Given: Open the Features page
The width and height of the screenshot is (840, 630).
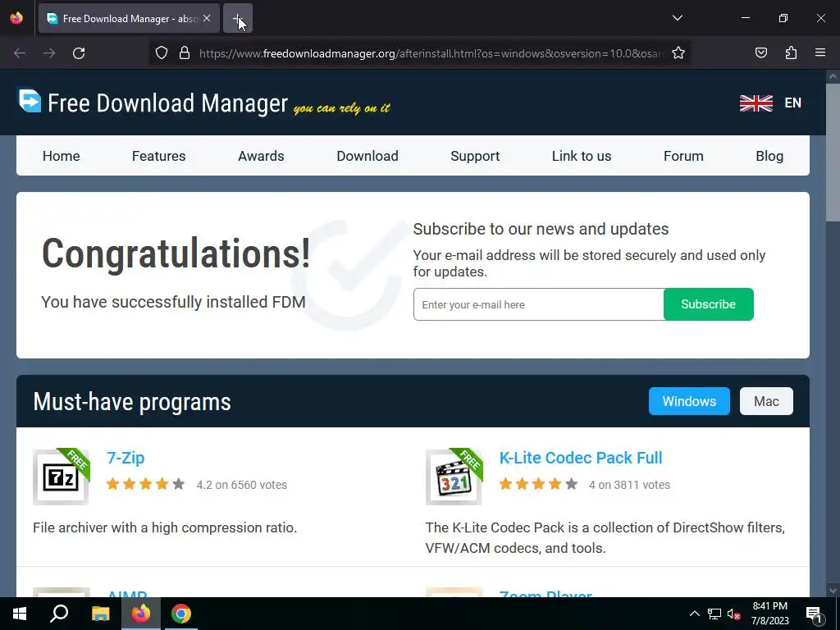Looking at the screenshot, I should [x=158, y=156].
